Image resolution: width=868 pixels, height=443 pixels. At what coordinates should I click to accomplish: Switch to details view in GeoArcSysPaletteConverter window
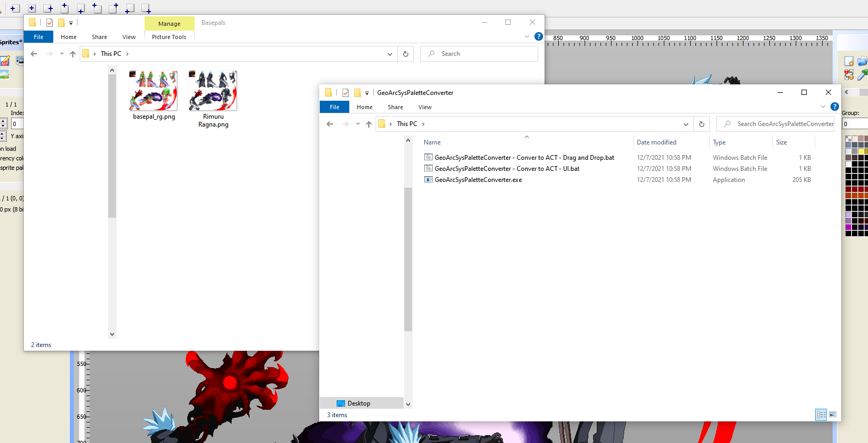pyautogui.click(x=821, y=415)
